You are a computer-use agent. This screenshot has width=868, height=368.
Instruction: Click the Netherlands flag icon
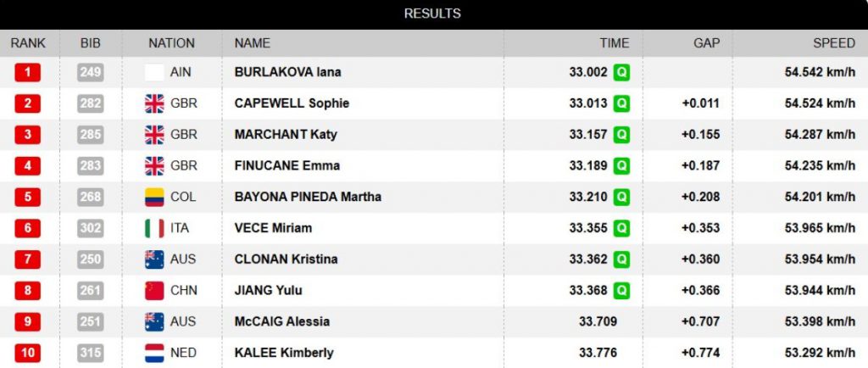154,353
